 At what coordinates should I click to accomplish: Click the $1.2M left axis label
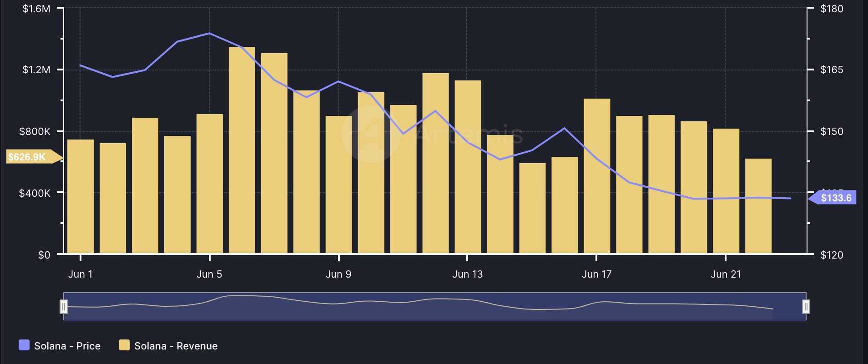coord(36,70)
